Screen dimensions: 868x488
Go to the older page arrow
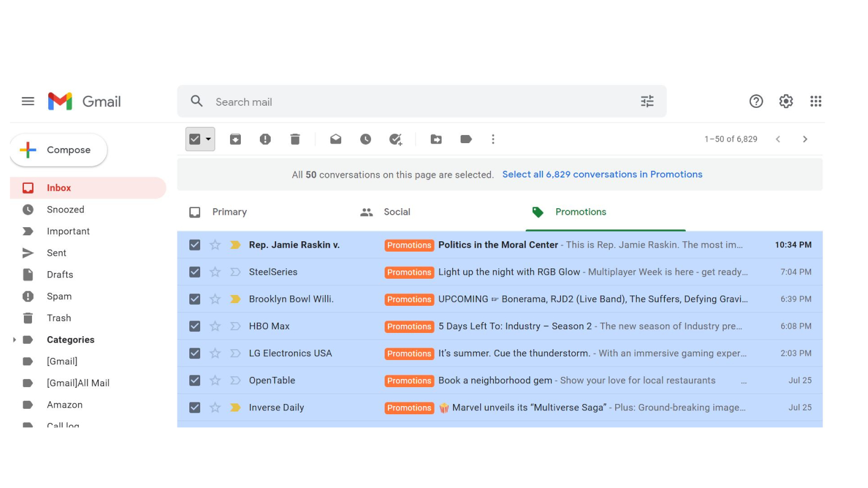(x=805, y=139)
